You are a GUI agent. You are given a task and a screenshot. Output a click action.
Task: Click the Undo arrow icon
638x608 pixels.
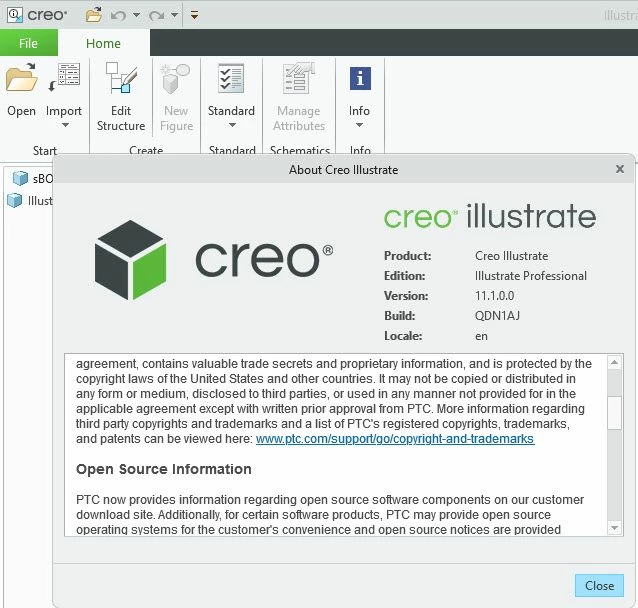118,15
